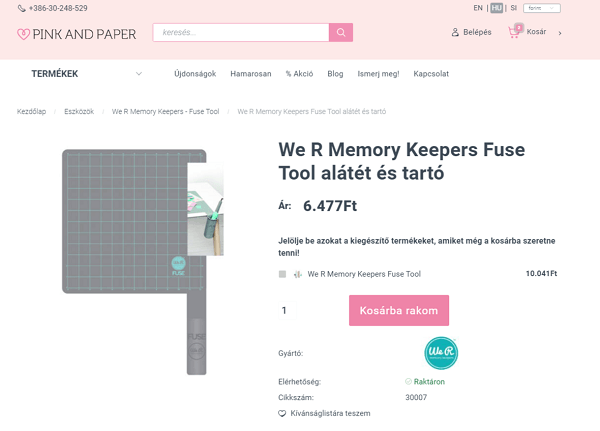Focus the keresés search field
The width and height of the screenshot is (600, 431).
click(241, 33)
